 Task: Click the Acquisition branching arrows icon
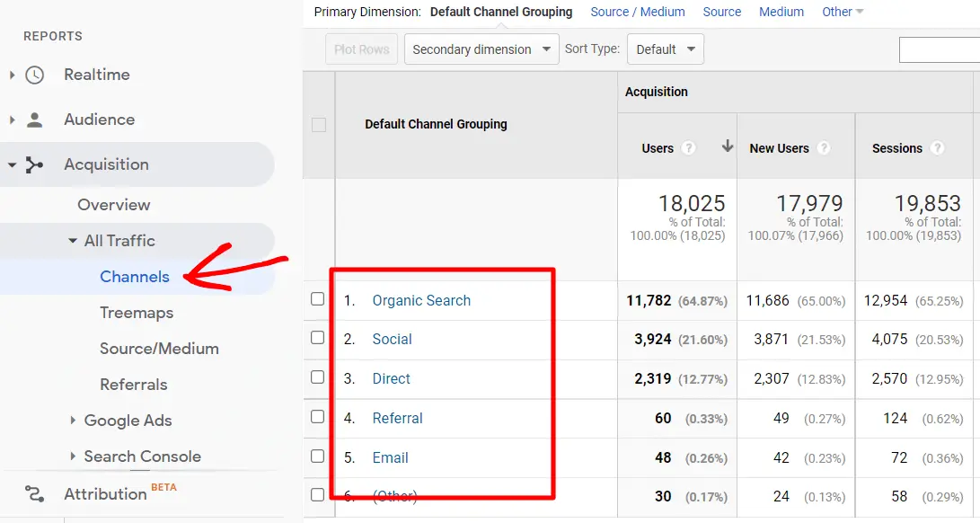tap(34, 165)
